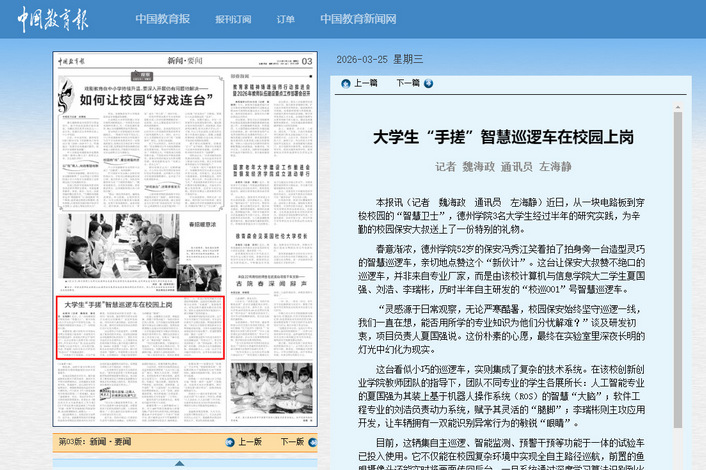
Task: Select the red-highlighted 智慧巡逻车 article region
Action: coord(139,326)
